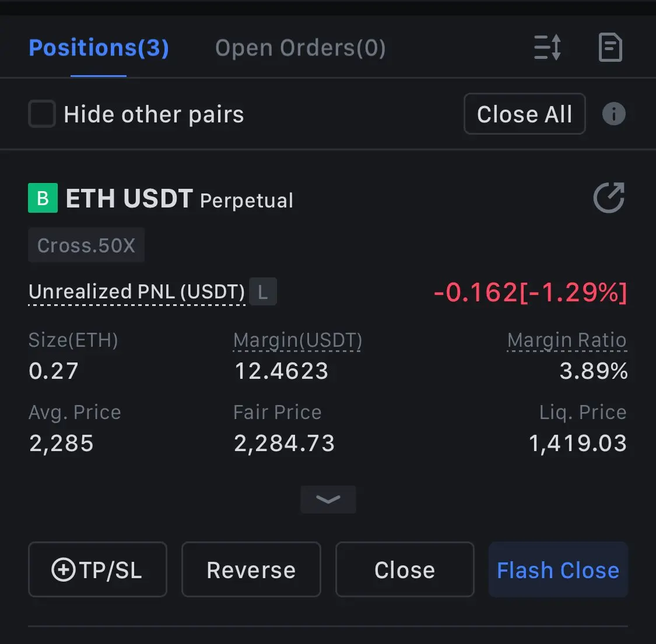656x644 pixels.
Task: Open the Cross.50X margin mode selector
Action: coord(86,245)
